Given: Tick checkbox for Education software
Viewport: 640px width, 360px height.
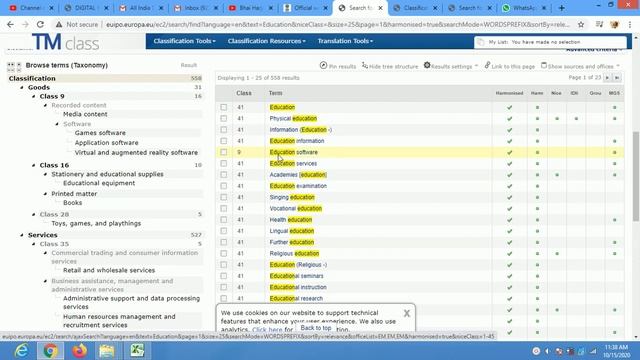Looking at the screenshot, I should tap(224, 152).
